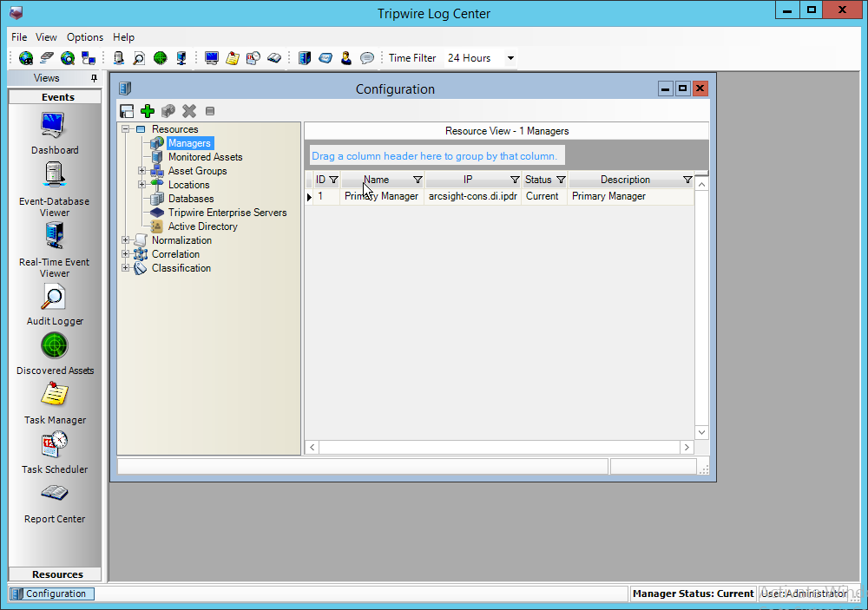Click the save icon in Configuration toolbar
The width and height of the screenshot is (868, 610).
(127, 111)
